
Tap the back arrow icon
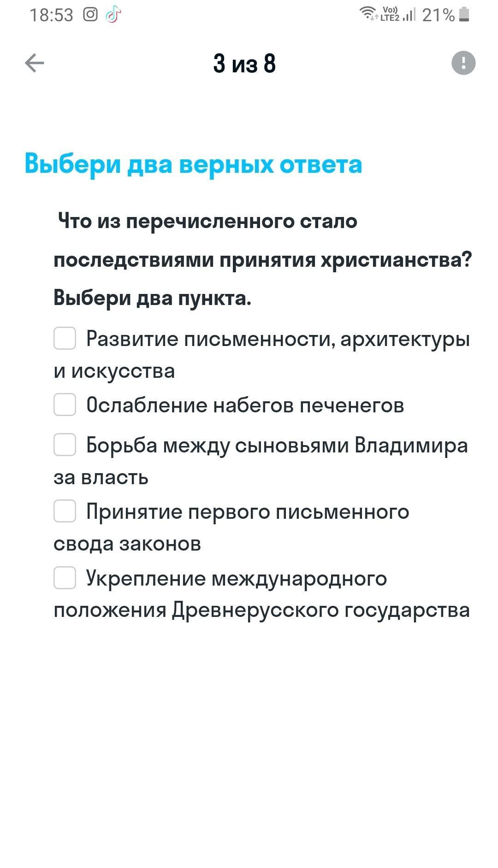click(35, 63)
